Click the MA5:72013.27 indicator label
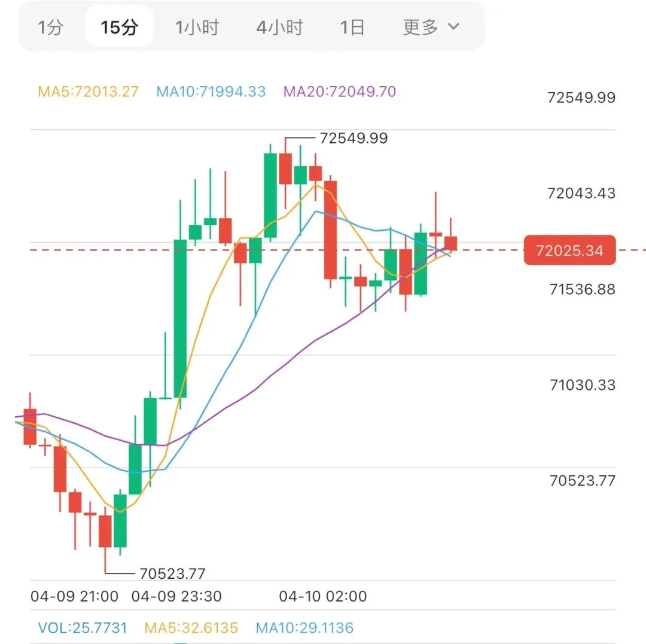This screenshot has height=644, width=646. click(88, 91)
